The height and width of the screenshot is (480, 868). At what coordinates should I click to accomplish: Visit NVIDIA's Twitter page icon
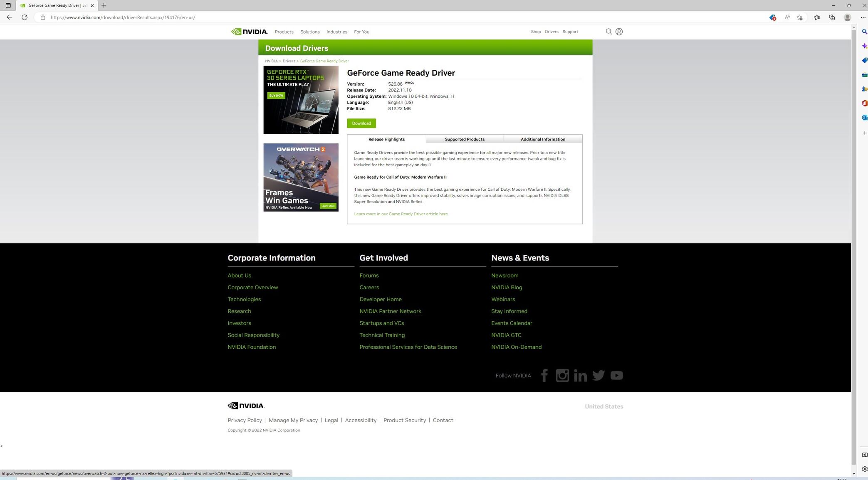click(598, 375)
